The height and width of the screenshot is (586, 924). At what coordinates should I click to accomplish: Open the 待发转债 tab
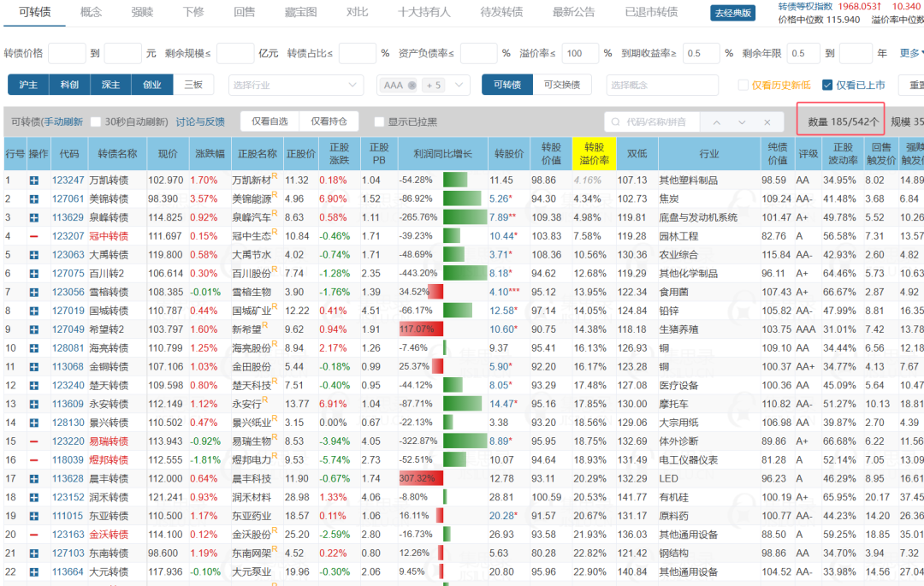point(501,12)
